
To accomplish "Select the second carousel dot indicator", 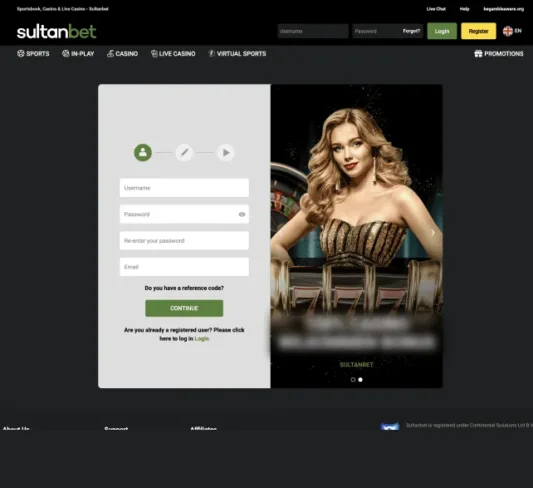I will point(360,380).
